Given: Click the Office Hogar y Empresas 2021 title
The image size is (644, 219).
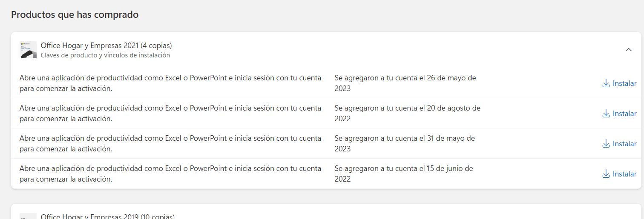Looking at the screenshot, I should pyautogui.click(x=106, y=46).
